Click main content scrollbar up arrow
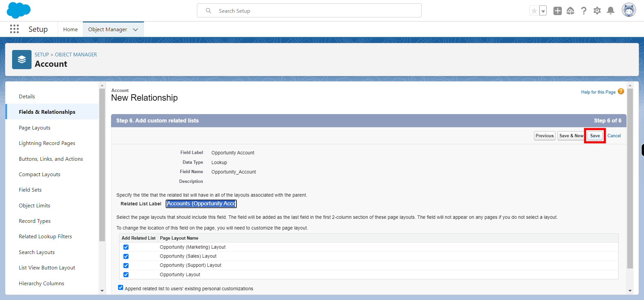This screenshot has height=300, width=644. point(630,86)
